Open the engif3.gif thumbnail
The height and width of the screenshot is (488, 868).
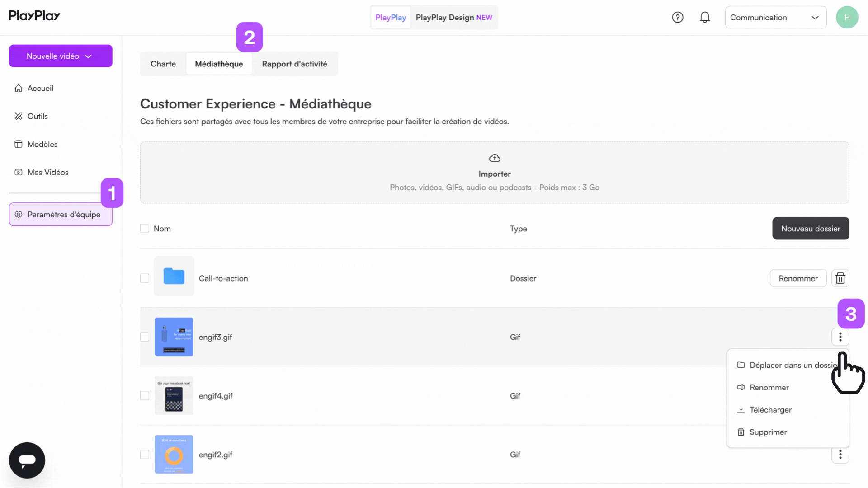tap(174, 337)
